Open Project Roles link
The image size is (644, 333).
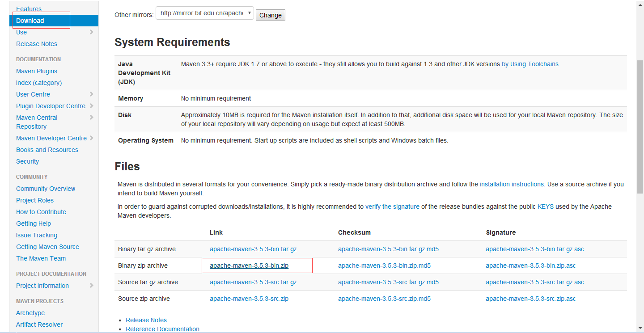point(35,200)
